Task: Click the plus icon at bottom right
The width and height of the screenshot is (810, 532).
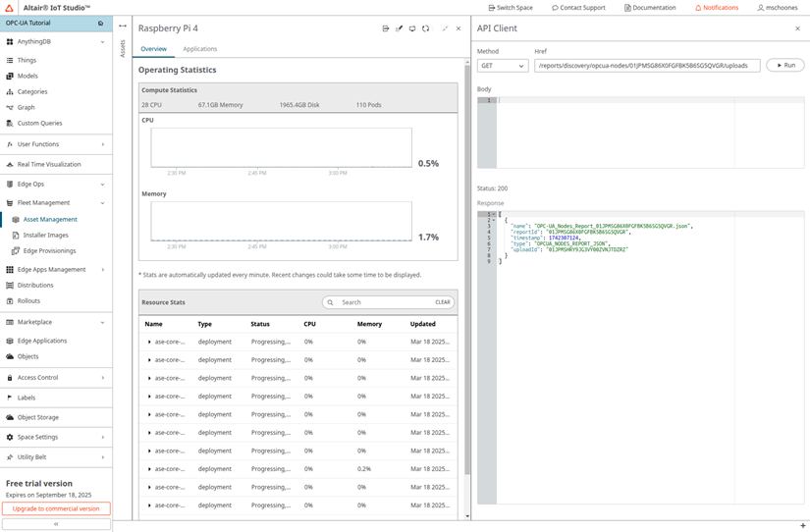Action: [802, 526]
